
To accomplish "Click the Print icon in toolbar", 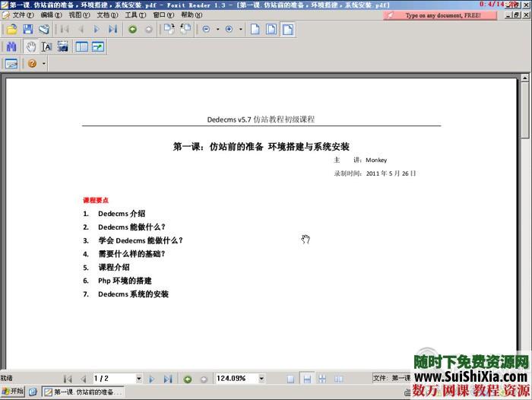I will click(x=44, y=30).
